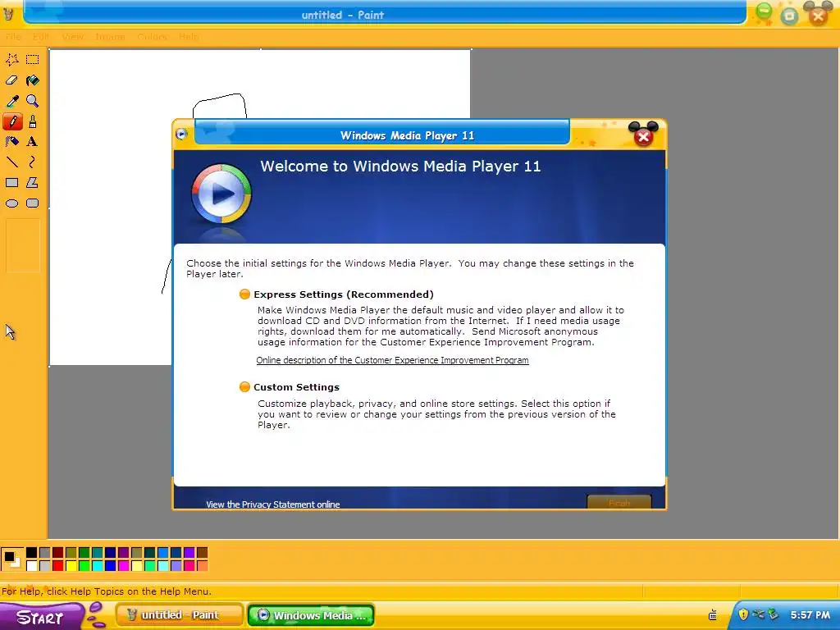The width and height of the screenshot is (840, 630).
Task: Click the clock showing 5:57 PM
Action: [810, 615]
